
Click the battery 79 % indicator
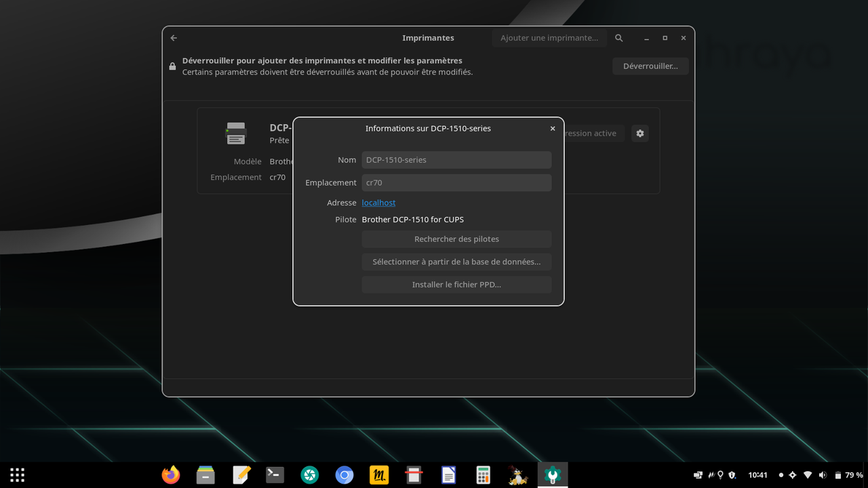click(848, 475)
